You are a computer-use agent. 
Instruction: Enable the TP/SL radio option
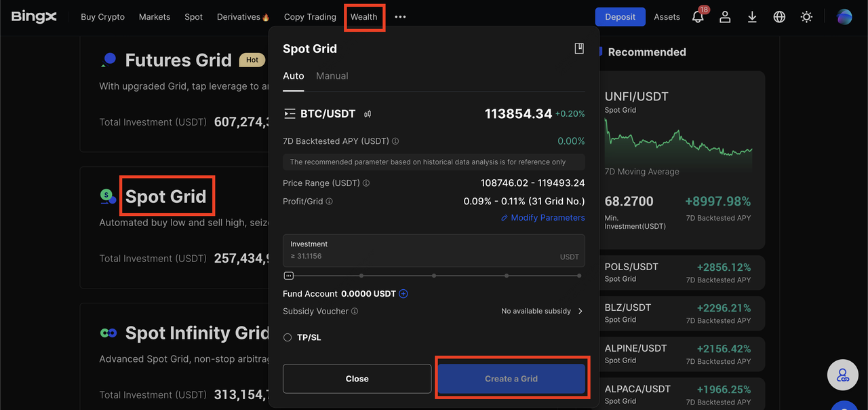(288, 337)
